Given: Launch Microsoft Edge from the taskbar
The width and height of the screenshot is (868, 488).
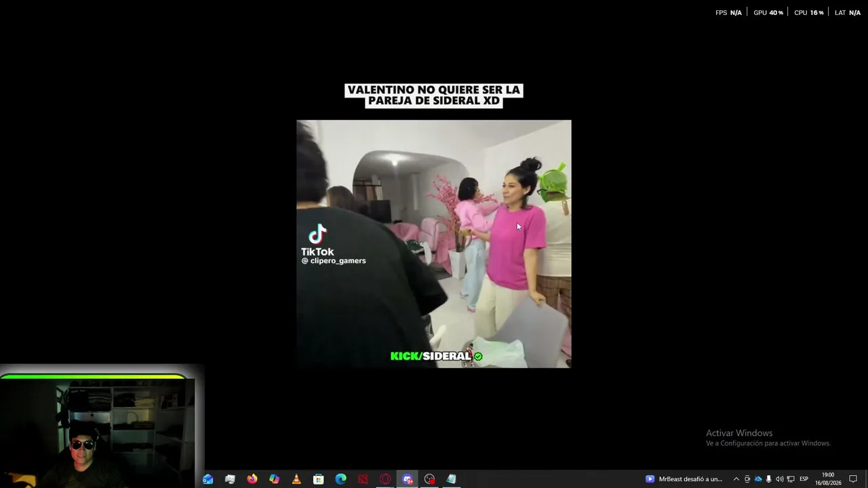Looking at the screenshot, I should (x=340, y=479).
